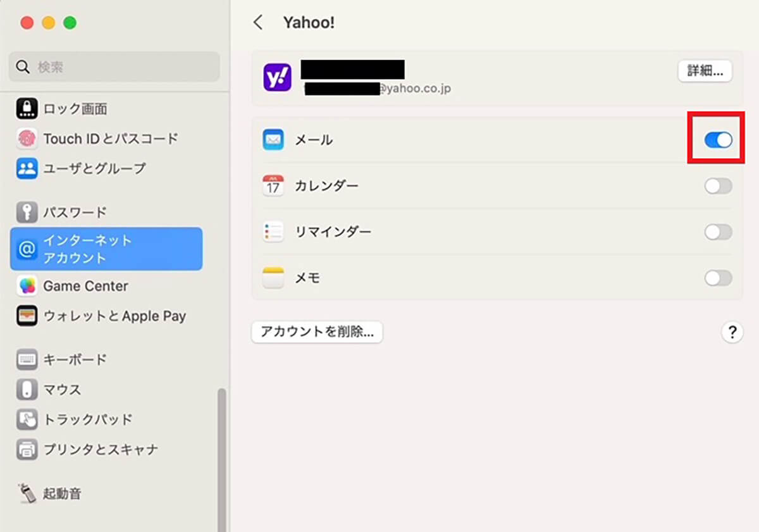The width and height of the screenshot is (759, 532).
Task: Click the Wallet & Apple Pay icon
Action: [27, 316]
